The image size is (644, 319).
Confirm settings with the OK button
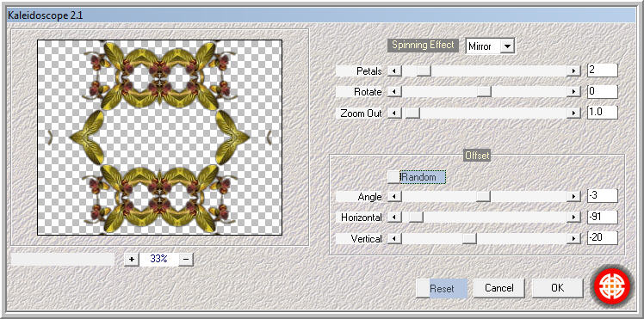click(557, 288)
